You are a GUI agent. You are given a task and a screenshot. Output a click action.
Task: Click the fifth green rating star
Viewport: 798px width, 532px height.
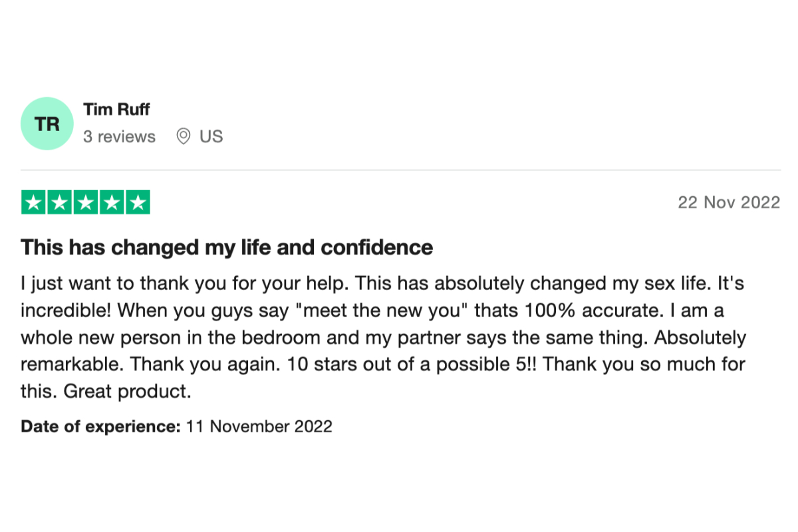coord(138,202)
